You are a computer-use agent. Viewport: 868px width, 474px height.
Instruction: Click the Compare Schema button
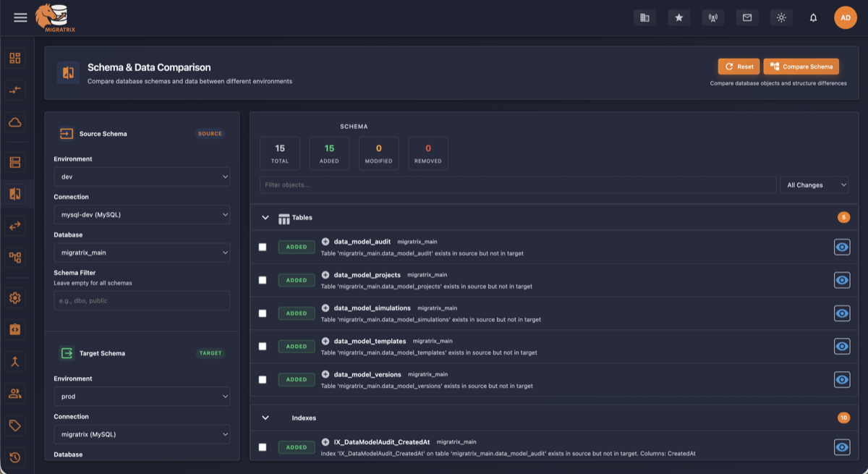[x=801, y=66]
